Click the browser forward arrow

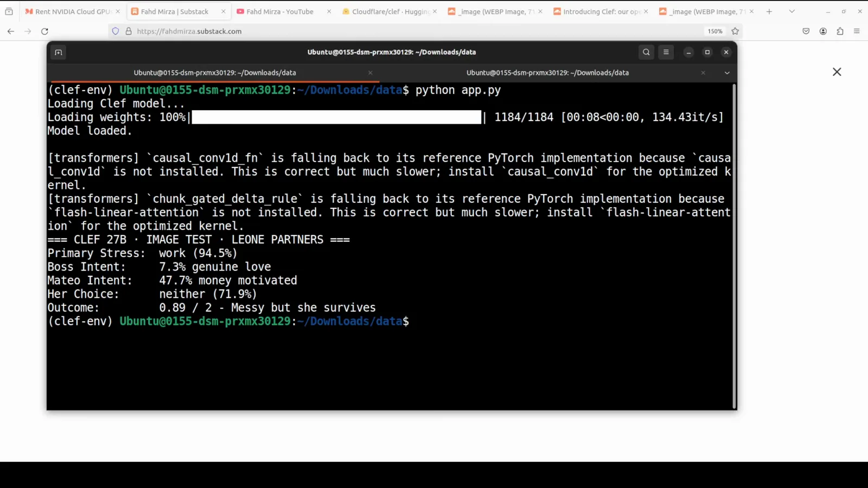click(28, 31)
